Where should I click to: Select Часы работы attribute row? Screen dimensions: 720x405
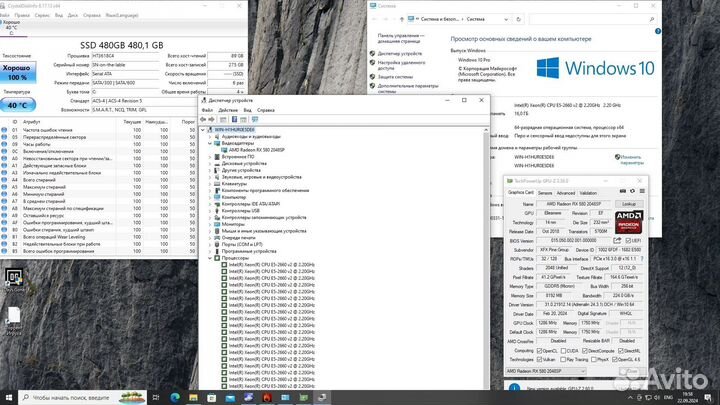coord(98,144)
